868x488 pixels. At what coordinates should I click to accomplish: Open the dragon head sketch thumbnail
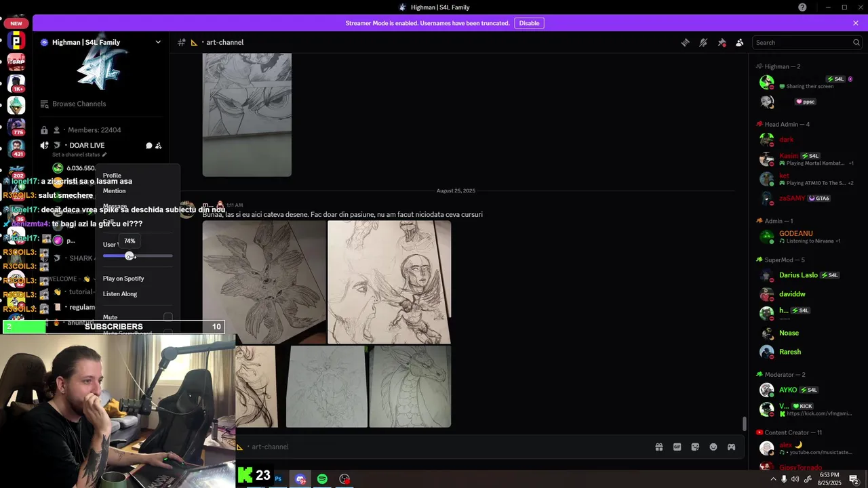click(410, 387)
